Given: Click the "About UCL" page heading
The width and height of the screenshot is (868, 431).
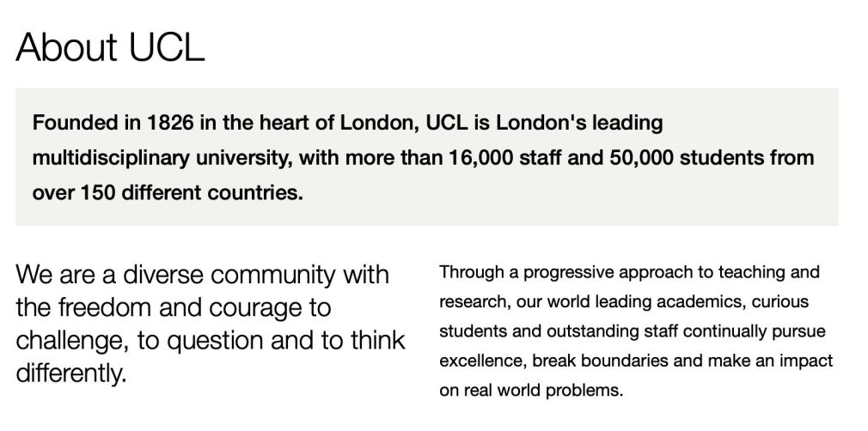Looking at the screenshot, I should [x=110, y=47].
